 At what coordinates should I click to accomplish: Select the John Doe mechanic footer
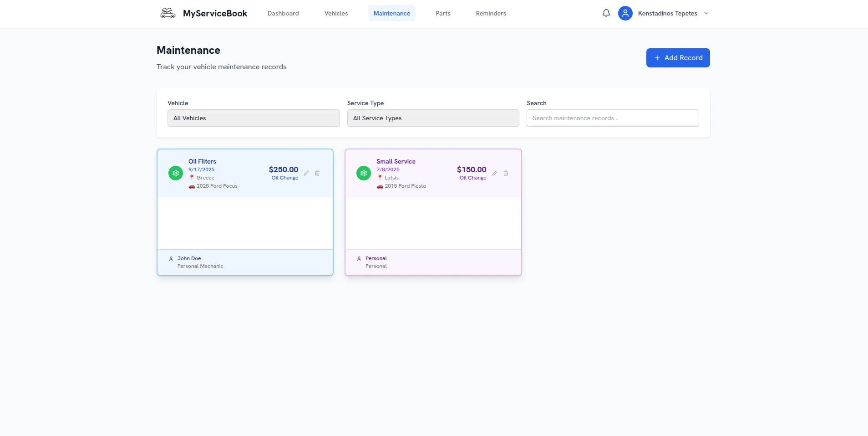(x=189, y=258)
